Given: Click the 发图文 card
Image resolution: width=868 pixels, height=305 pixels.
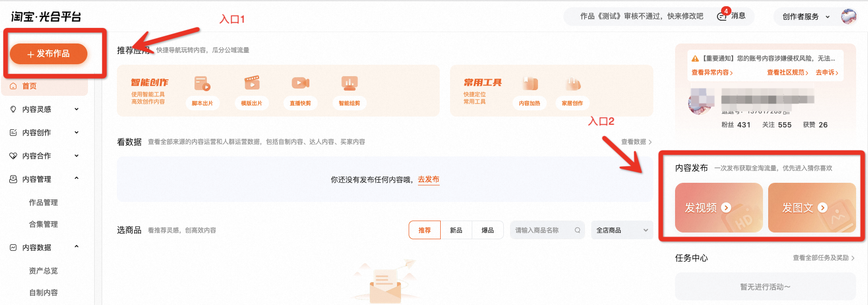Looking at the screenshot, I should tap(812, 208).
